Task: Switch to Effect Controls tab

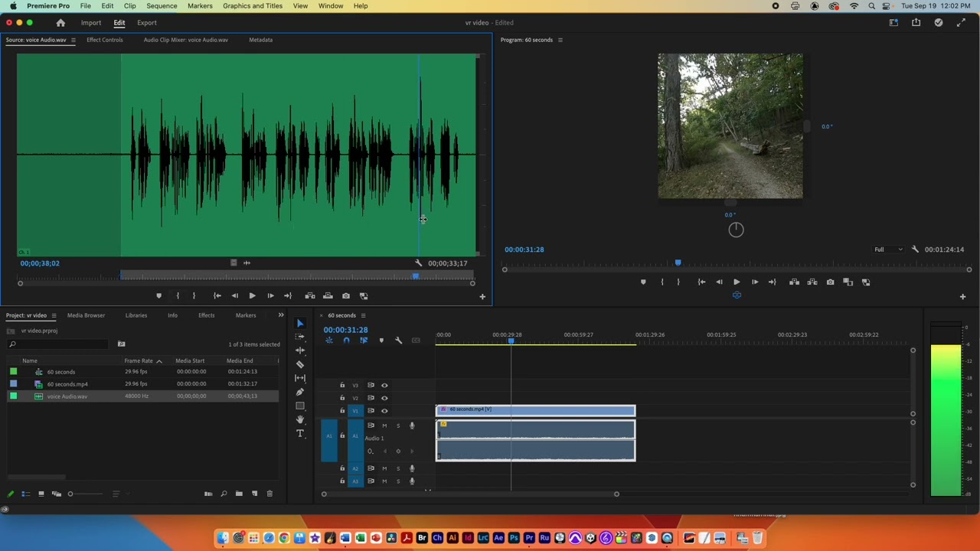Action: (x=105, y=40)
